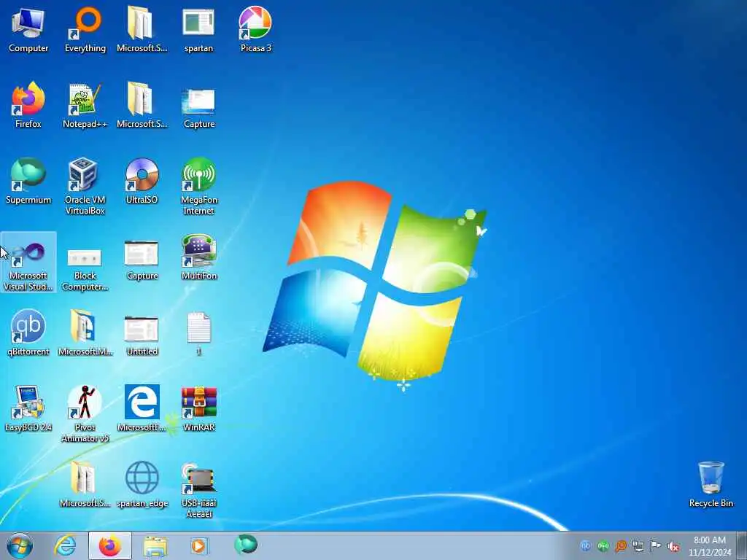Screen dimensions: 747x560
Task: Open Windows Explorer from the taskbar
Action: pos(155,545)
